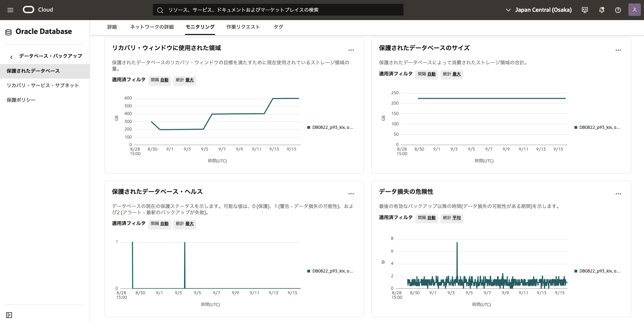Open the notifications bell
The height and width of the screenshot is (322, 644).
point(602,10)
